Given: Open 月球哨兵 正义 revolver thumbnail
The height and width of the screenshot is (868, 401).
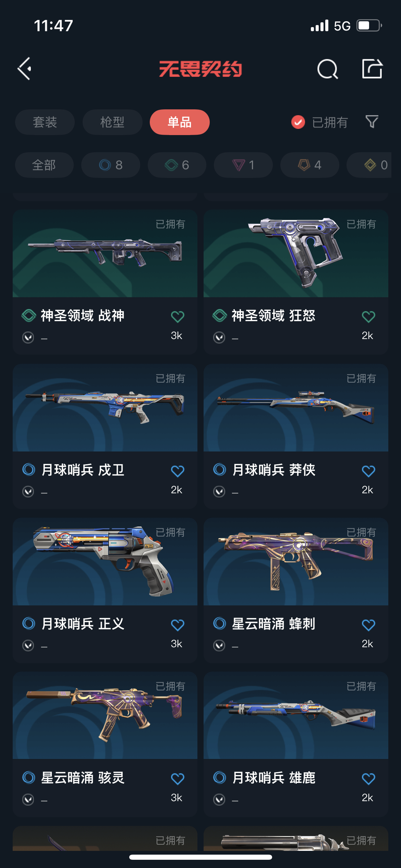Looking at the screenshot, I should [x=105, y=562].
